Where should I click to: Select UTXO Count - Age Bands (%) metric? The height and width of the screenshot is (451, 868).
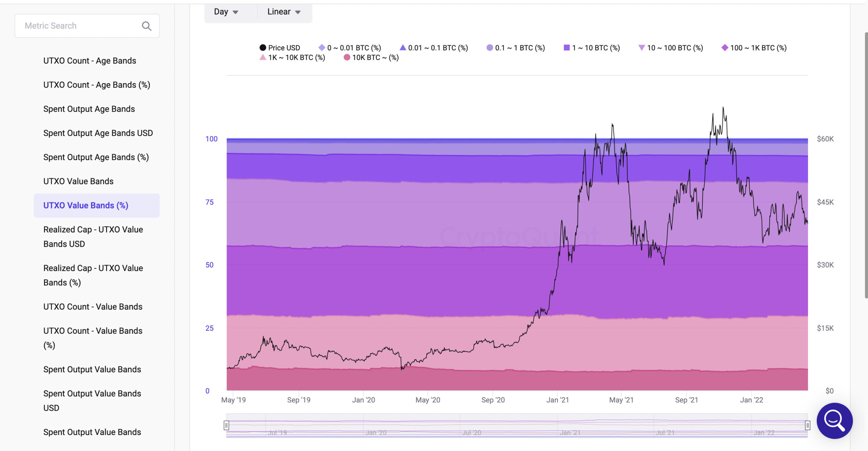pos(97,85)
